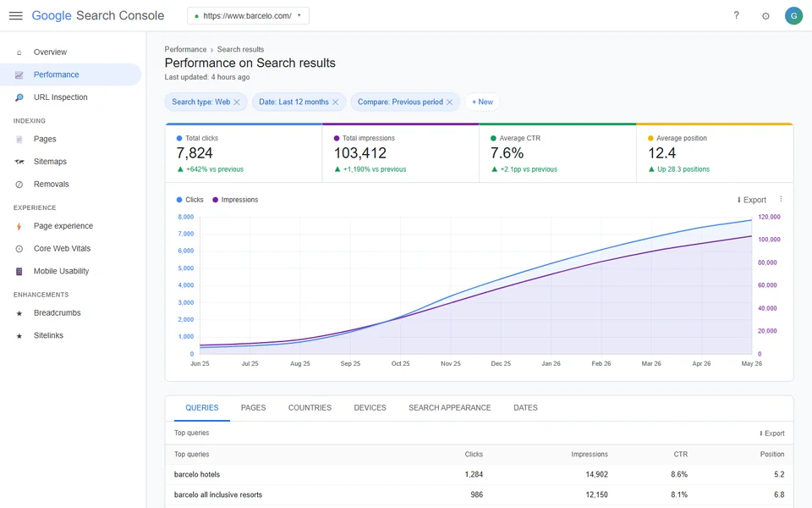Screen dimensions: 812x508
Task: Click the Sitemaps icon in sidebar
Action: pyautogui.click(x=19, y=162)
